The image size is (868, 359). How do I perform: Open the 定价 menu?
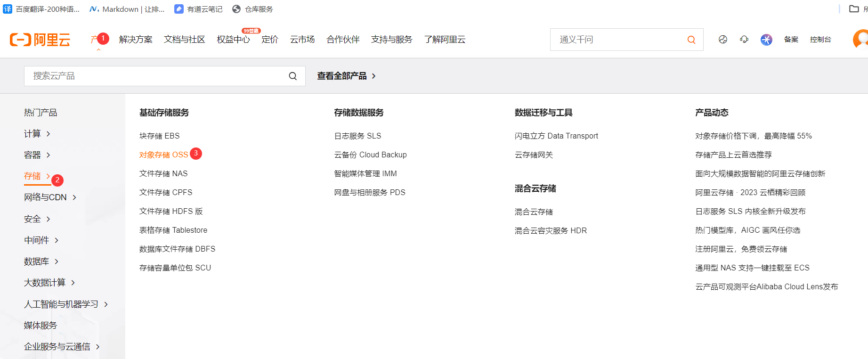[270, 40]
